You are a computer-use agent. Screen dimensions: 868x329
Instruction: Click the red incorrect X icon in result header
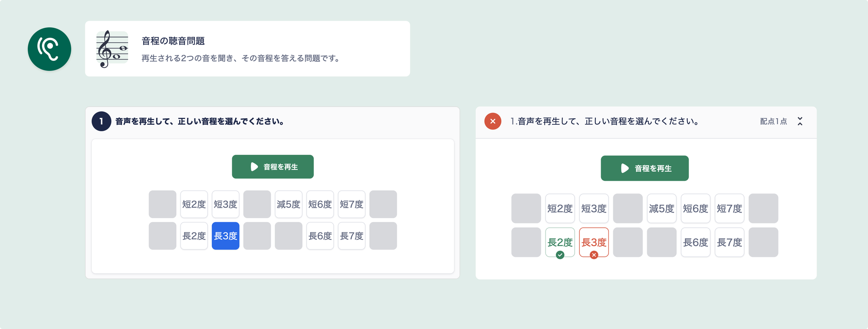493,121
